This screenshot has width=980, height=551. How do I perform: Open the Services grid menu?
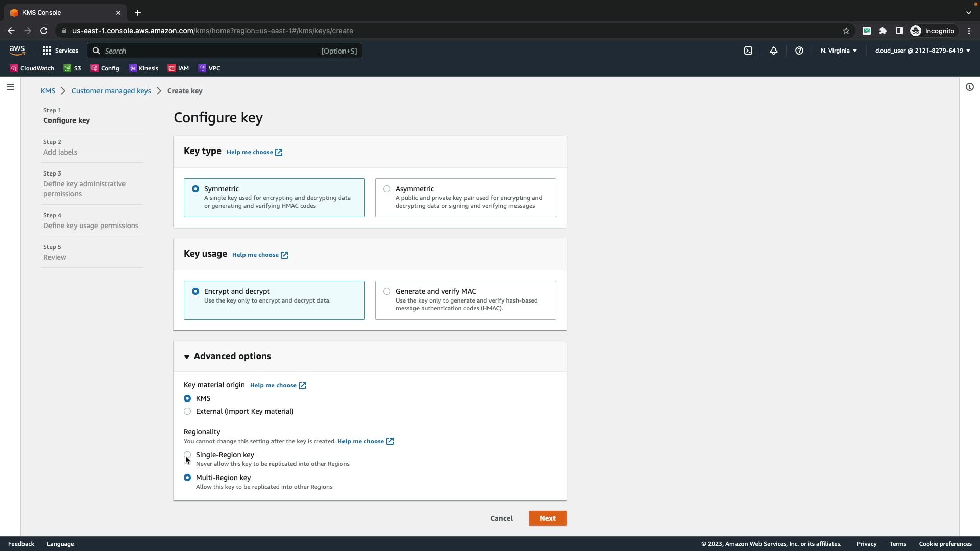pyautogui.click(x=60, y=51)
